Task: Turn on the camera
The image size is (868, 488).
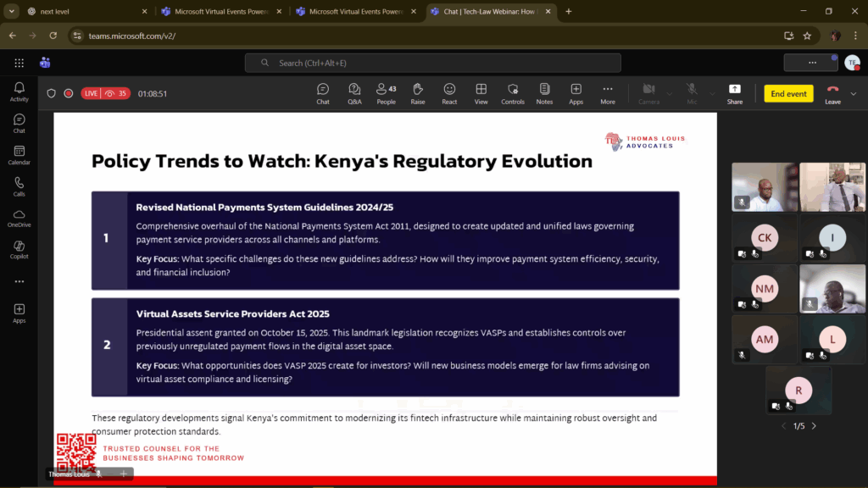Action: click(x=648, y=93)
